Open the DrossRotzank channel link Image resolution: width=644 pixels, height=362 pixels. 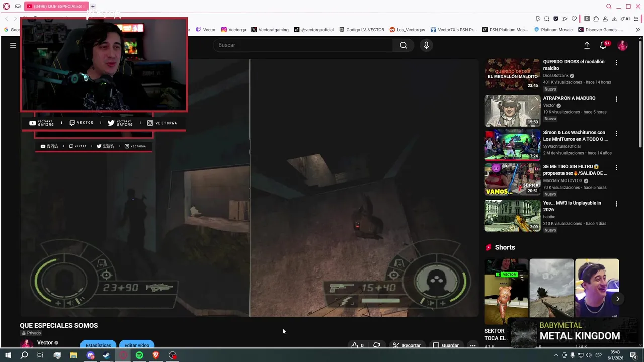(x=555, y=76)
